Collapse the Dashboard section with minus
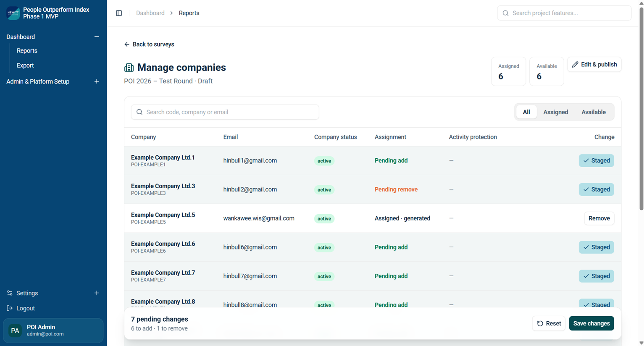Screen dimensions: 644x346 97,37
